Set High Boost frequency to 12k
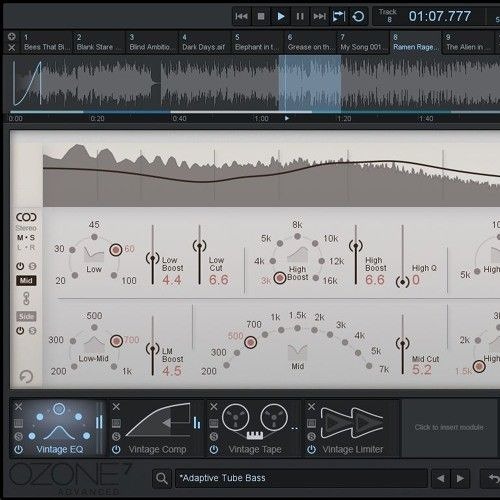This screenshot has height=500, width=500. tap(322, 261)
